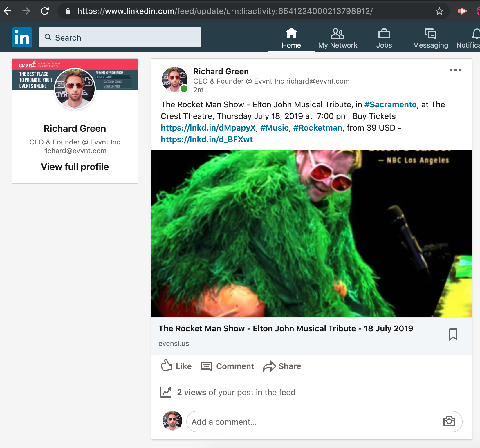480x448 pixels.
Task: Like the post
Action: point(176,366)
